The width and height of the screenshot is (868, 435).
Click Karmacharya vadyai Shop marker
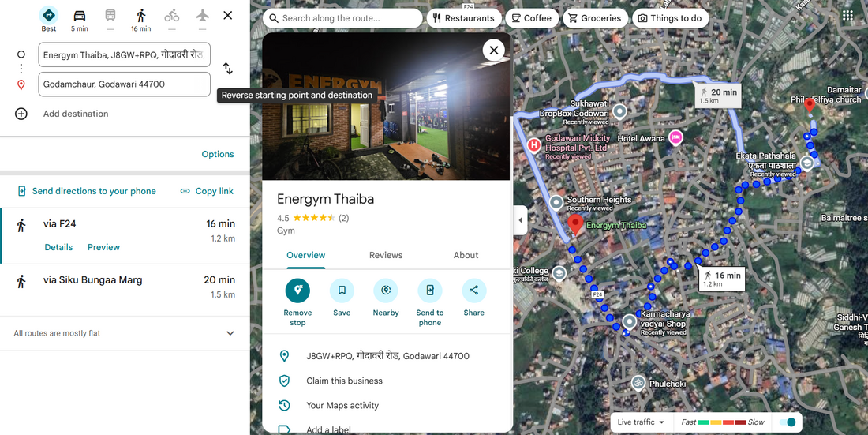click(630, 321)
